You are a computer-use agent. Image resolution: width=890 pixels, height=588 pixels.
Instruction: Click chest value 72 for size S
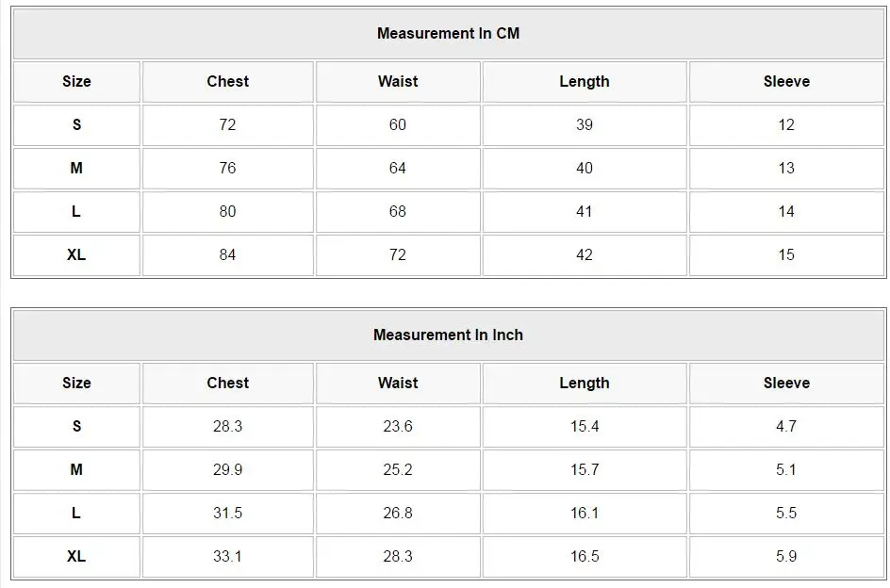227,125
